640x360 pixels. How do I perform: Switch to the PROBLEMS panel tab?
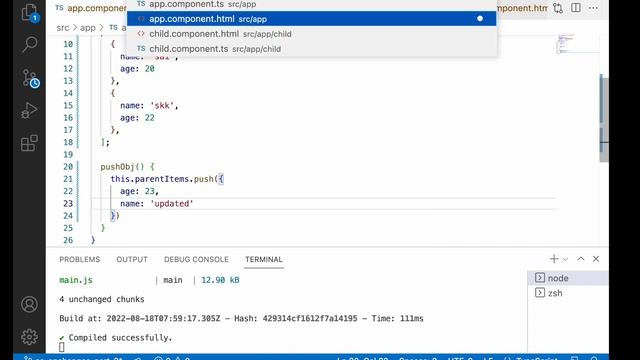click(x=80, y=260)
